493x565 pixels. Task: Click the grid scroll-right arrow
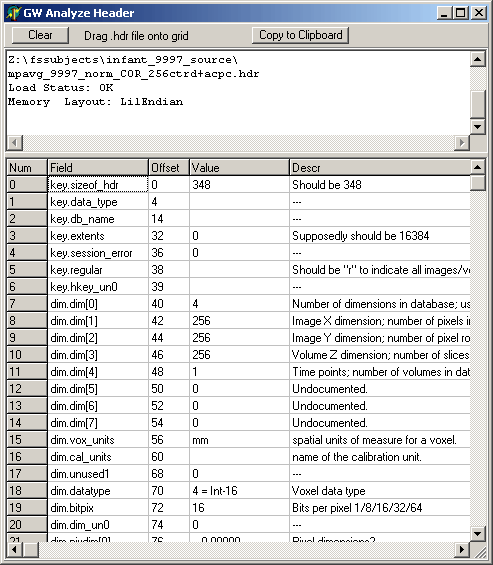(462, 550)
